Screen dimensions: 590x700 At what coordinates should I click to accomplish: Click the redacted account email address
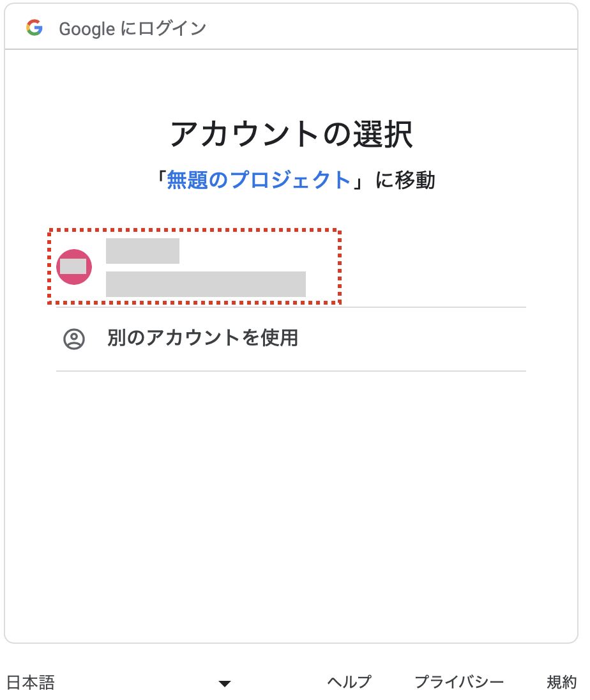click(206, 284)
